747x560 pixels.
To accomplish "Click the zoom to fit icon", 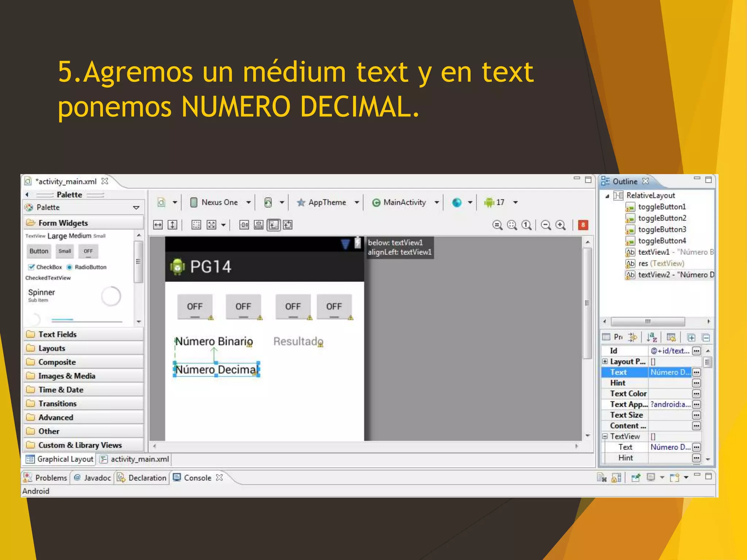I will pyautogui.click(x=512, y=225).
